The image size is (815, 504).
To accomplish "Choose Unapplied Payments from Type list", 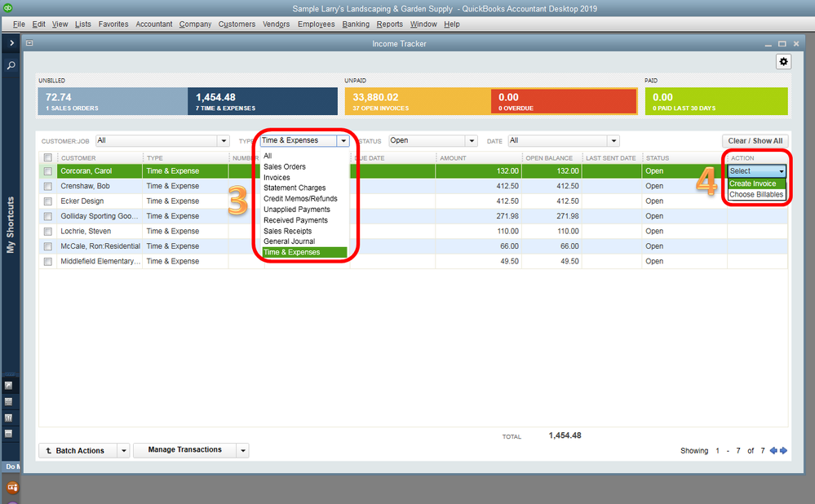I will click(x=296, y=210).
